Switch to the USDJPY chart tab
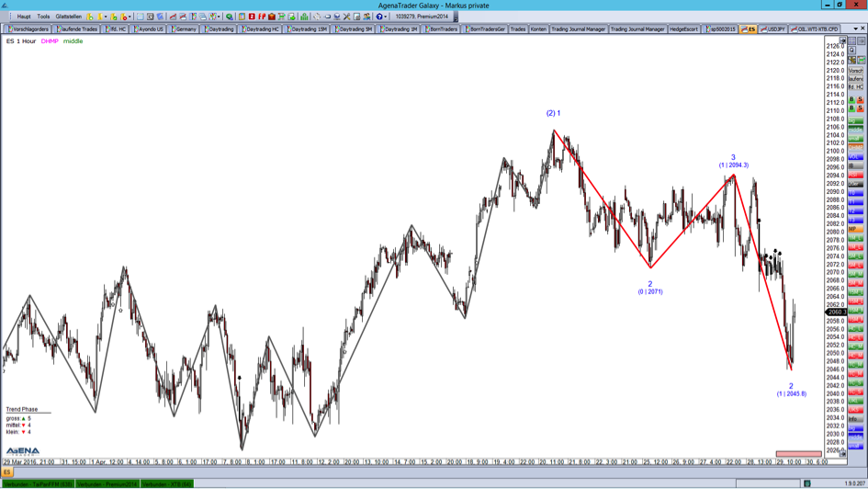The width and height of the screenshot is (868, 489). (772, 28)
